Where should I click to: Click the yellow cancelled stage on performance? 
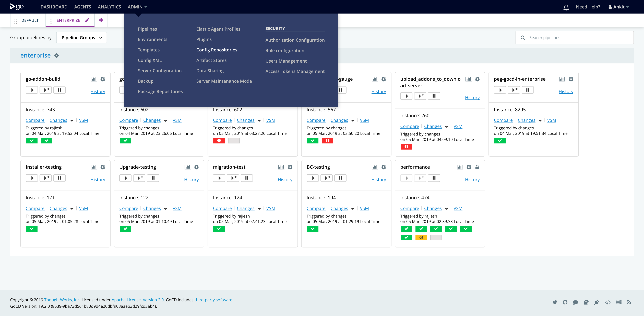421,238
